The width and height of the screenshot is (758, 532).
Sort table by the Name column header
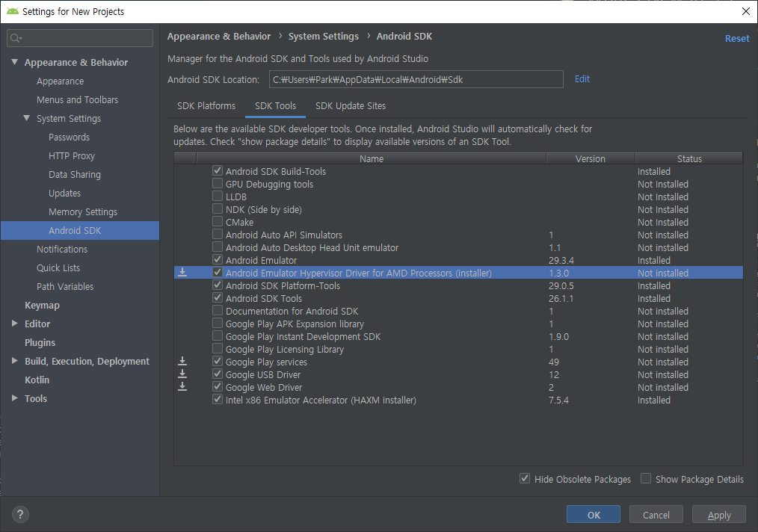[372, 158]
